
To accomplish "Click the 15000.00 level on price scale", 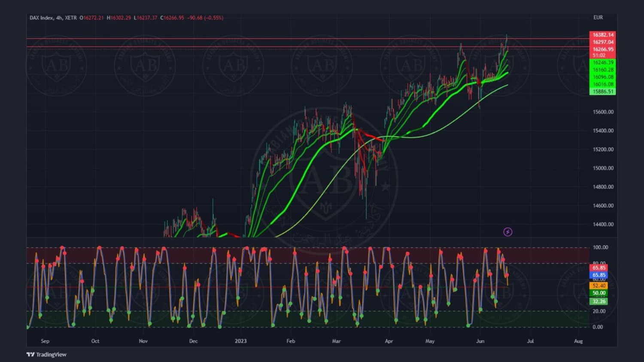I will click(x=603, y=168).
